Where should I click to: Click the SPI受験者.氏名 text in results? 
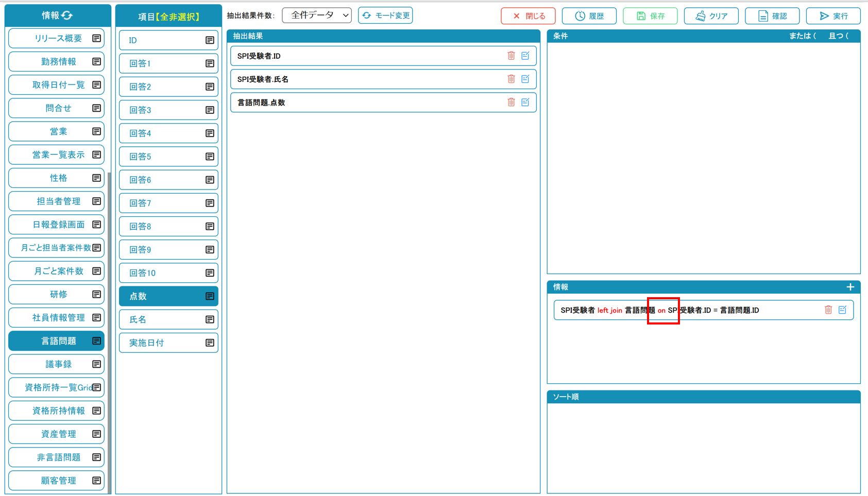coord(263,79)
